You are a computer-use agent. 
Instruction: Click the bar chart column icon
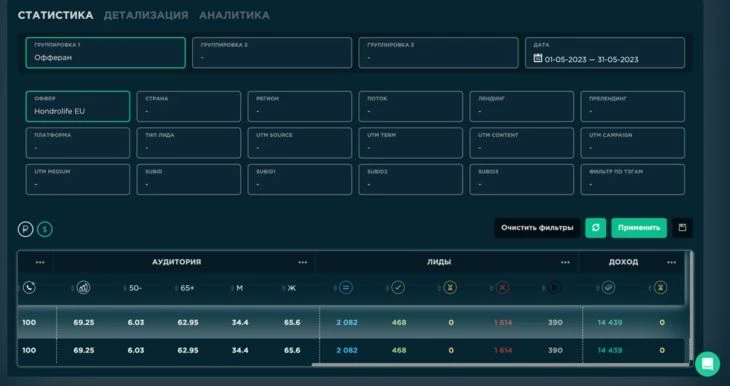pyautogui.click(x=83, y=288)
